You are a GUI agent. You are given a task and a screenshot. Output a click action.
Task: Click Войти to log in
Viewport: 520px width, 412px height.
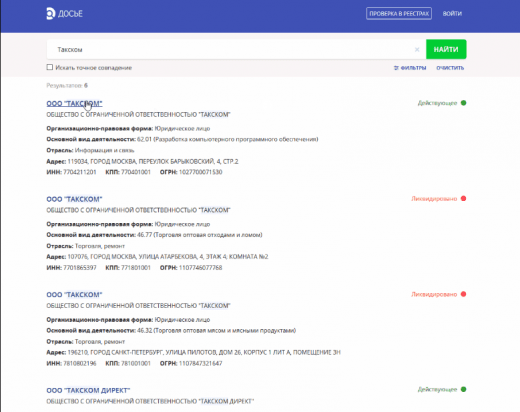pyautogui.click(x=452, y=14)
